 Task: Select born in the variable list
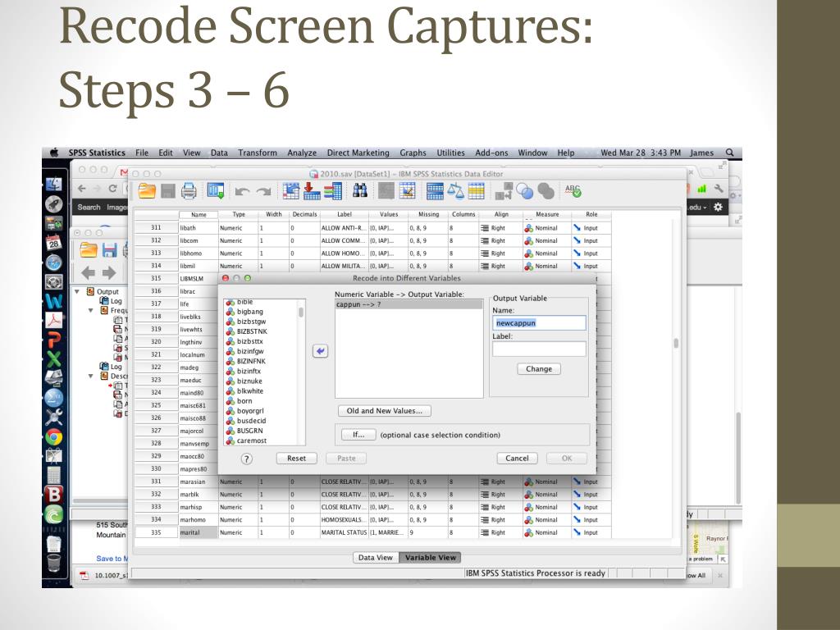(x=244, y=401)
